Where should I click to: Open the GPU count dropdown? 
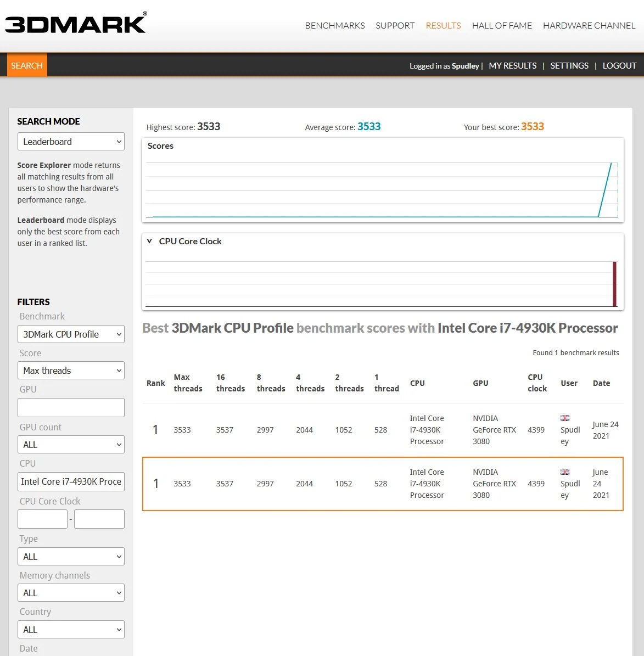click(71, 444)
